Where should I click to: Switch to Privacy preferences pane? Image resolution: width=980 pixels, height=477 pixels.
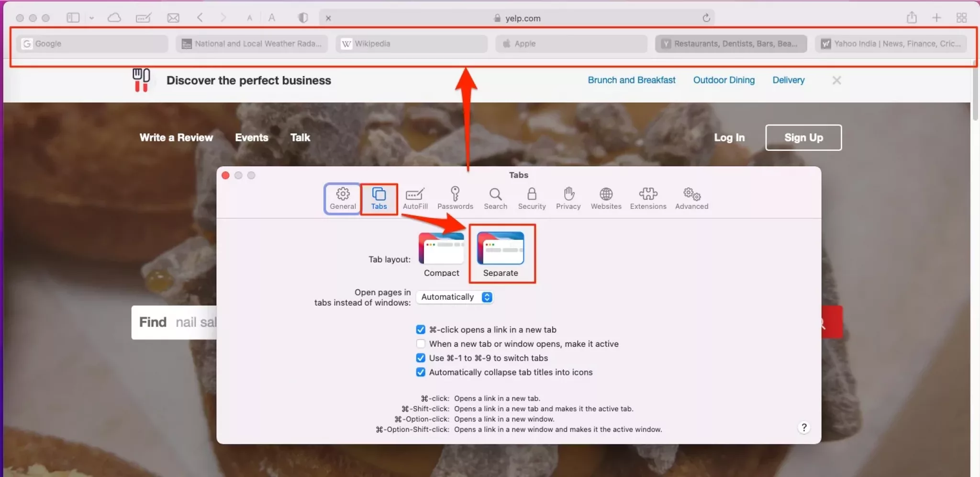[x=568, y=198]
